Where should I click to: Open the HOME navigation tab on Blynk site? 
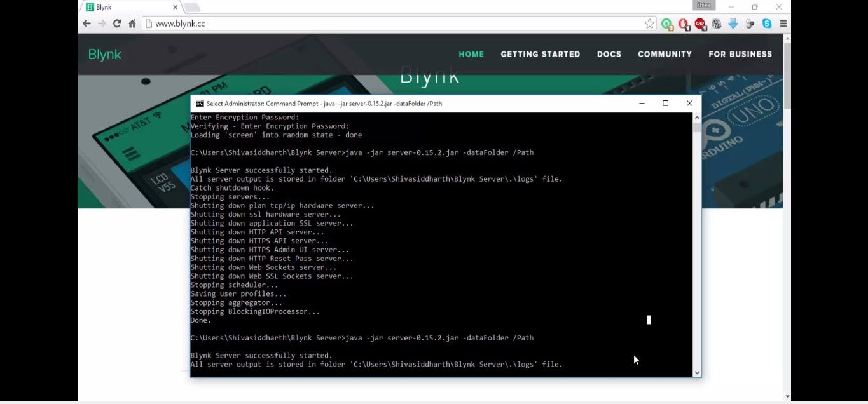pos(471,54)
